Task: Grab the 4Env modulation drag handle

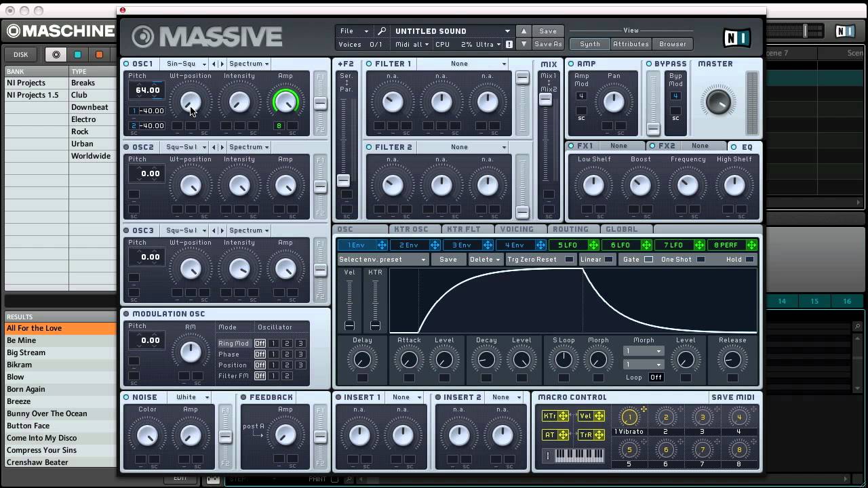Action: [540, 245]
